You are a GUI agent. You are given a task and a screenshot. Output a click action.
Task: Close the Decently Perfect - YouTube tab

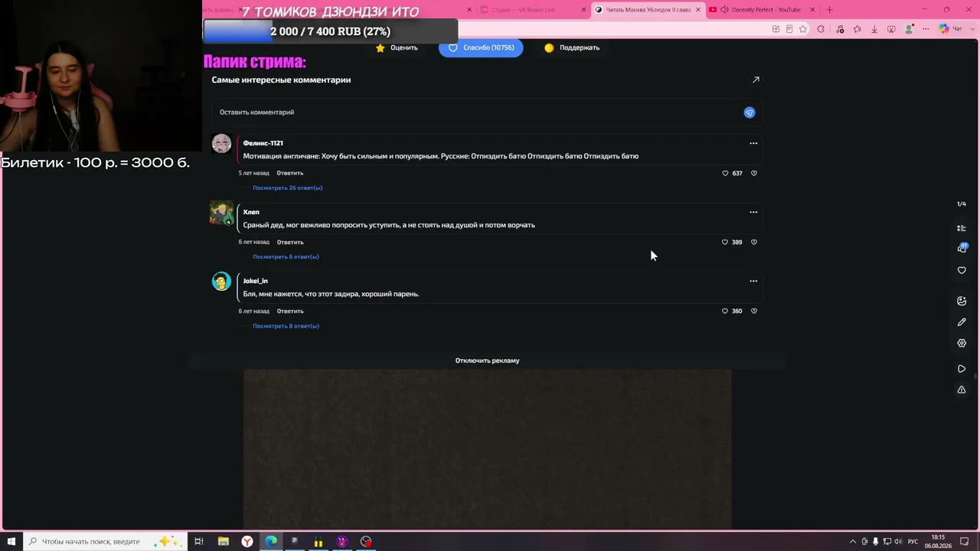[812, 10]
